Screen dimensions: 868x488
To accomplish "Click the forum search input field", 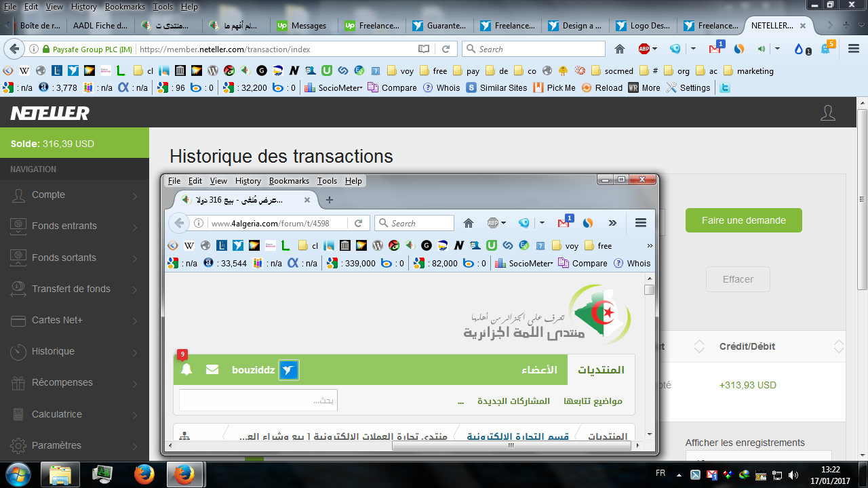I will pos(258,401).
